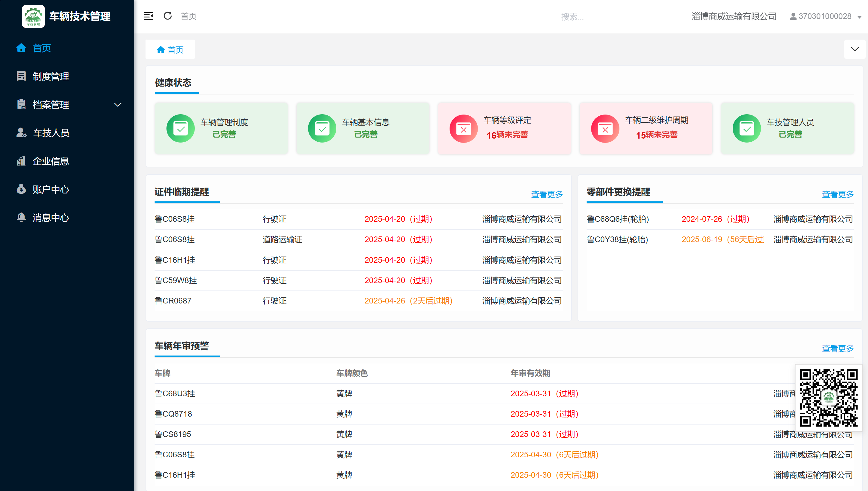868x491 pixels.
Task: Open 账户中心 from the sidebar
Action: [51, 189]
